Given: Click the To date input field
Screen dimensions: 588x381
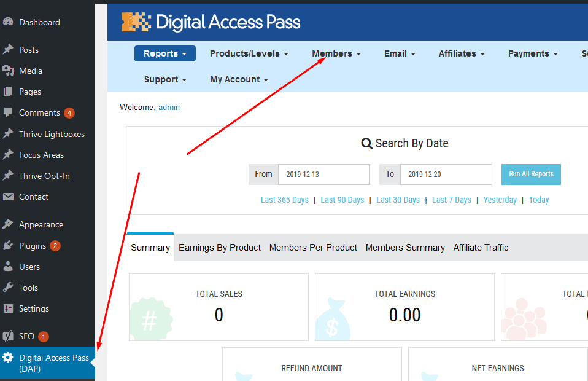Looking at the screenshot, I should coord(446,174).
